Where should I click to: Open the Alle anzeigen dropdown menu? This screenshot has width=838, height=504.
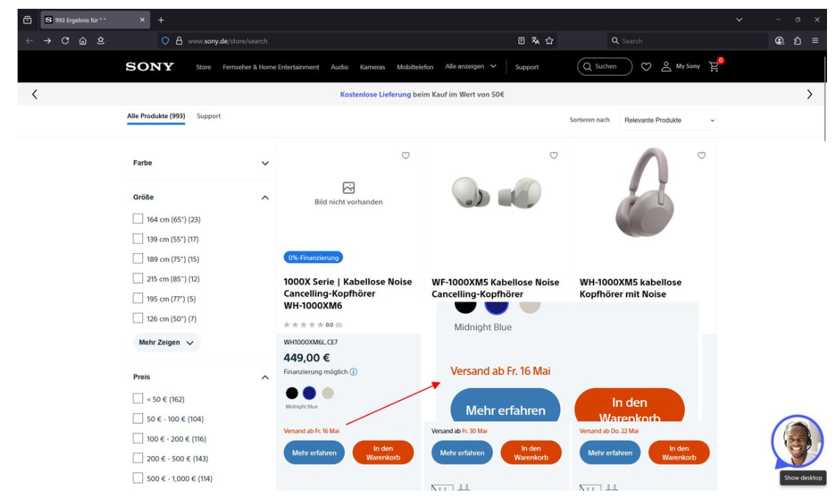471,66
